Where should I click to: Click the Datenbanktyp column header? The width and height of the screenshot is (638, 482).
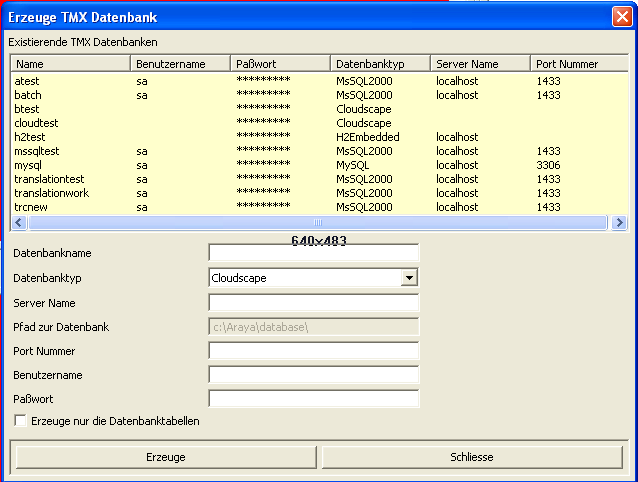click(380, 64)
